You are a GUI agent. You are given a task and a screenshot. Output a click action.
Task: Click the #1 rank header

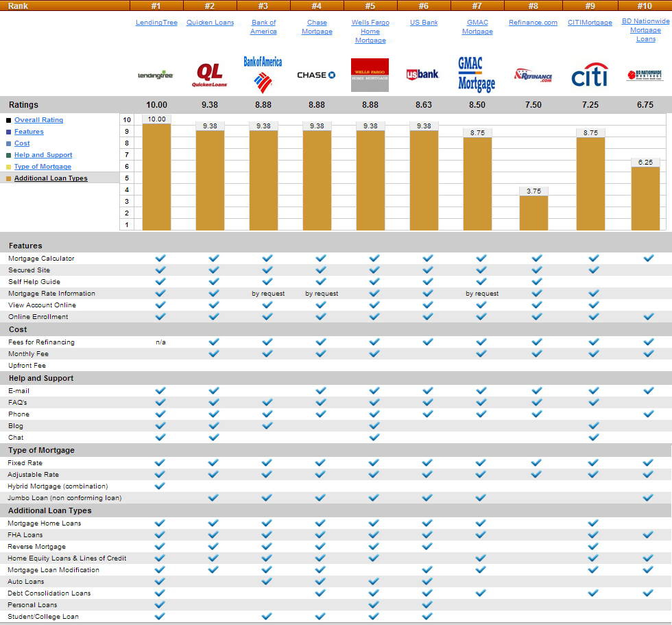[156, 5]
